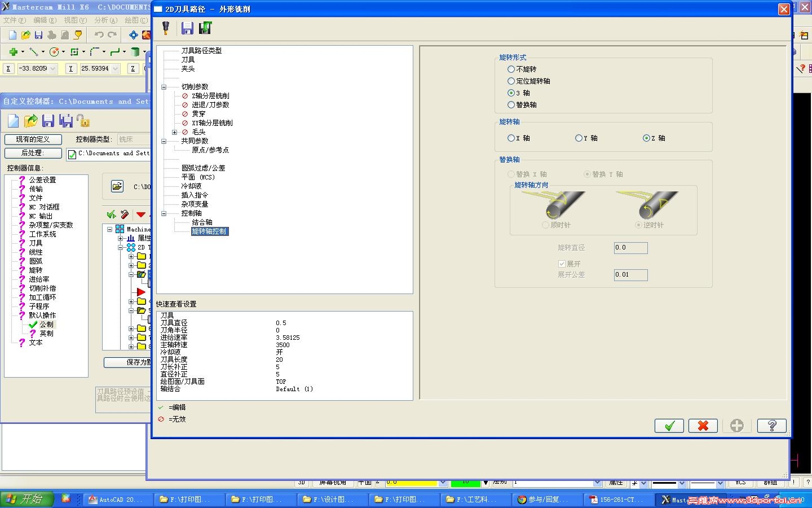Select the circle creation tool
Screen dimensions: 812x508
point(54,52)
